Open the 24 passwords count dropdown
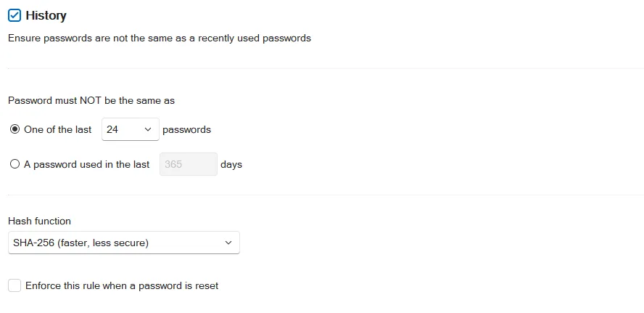Screen dimensions: 644x313 [131, 129]
